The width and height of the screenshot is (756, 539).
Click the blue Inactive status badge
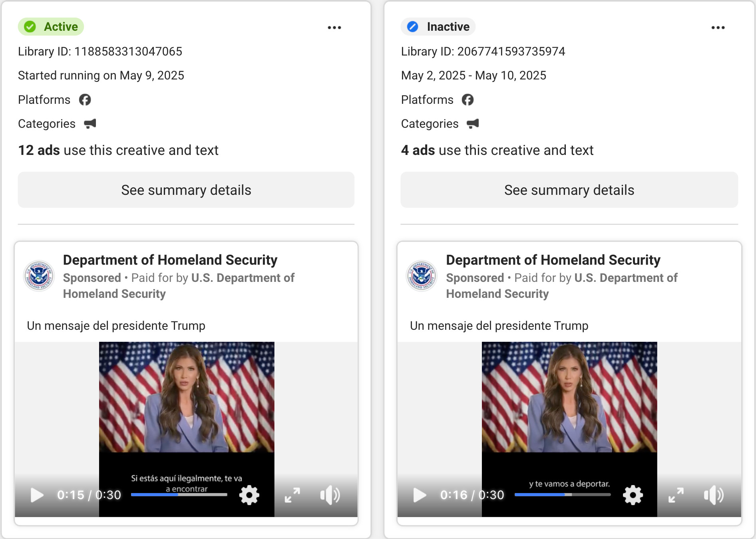(438, 27)
